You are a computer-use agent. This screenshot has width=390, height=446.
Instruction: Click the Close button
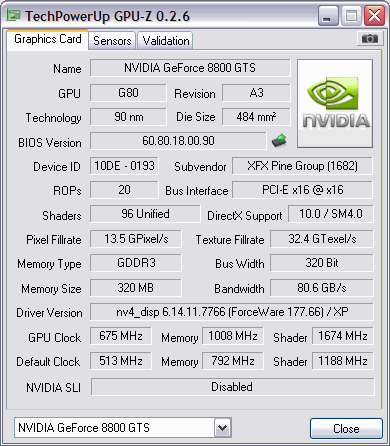346,428
